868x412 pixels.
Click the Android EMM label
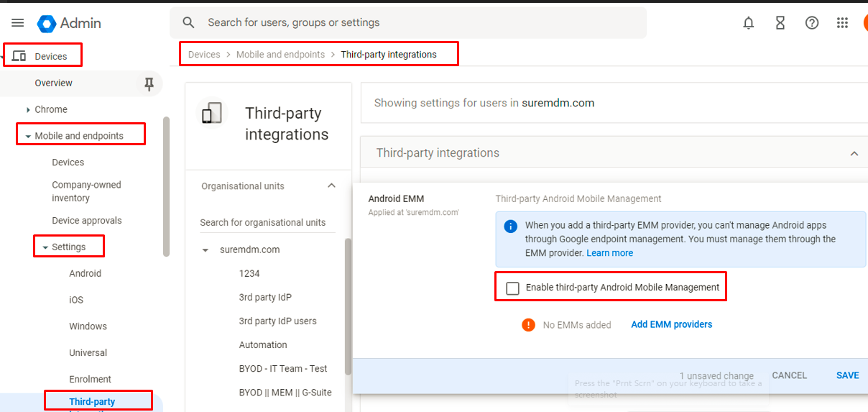pyautogui.click(x=397, y=199)
